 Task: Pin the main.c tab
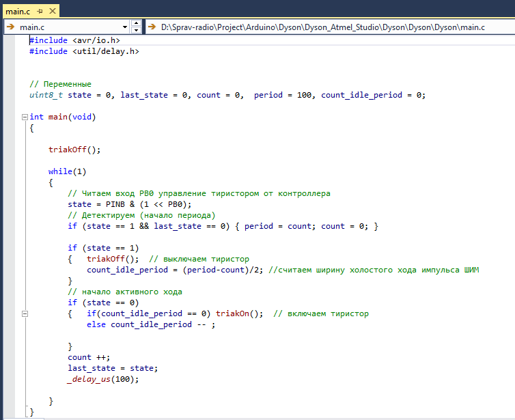pyautogui.click(x=40, y=12)
